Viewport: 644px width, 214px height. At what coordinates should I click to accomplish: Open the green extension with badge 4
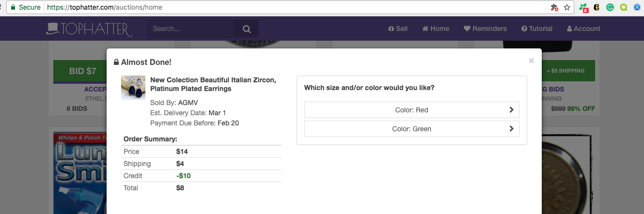click(583, 8)
